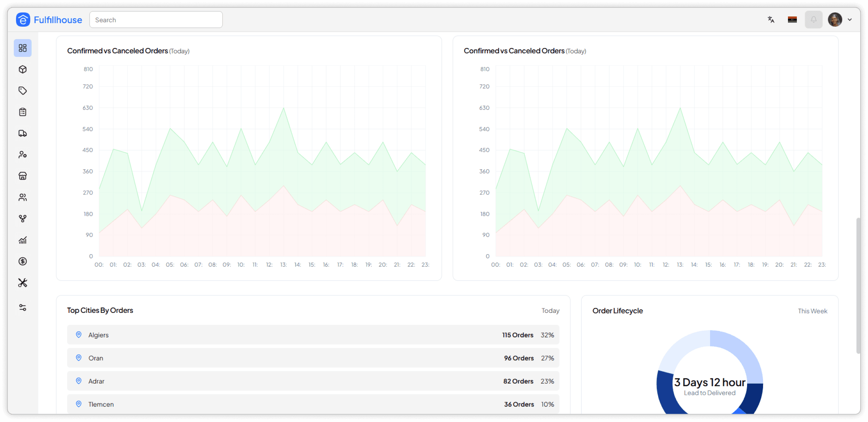
Task: Open the products box icon in sidebar
Action: pos(23,69)
